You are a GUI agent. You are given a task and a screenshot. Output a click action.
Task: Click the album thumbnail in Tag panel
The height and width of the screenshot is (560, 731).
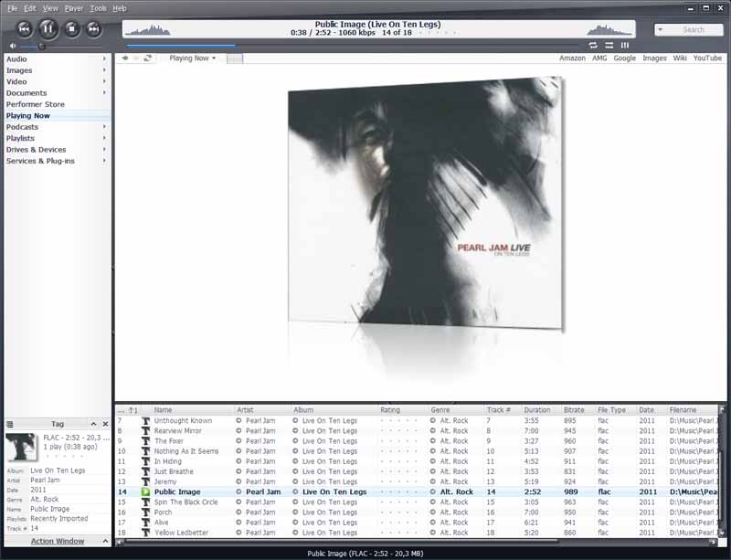pyautogui.click(x=22, y=447)
